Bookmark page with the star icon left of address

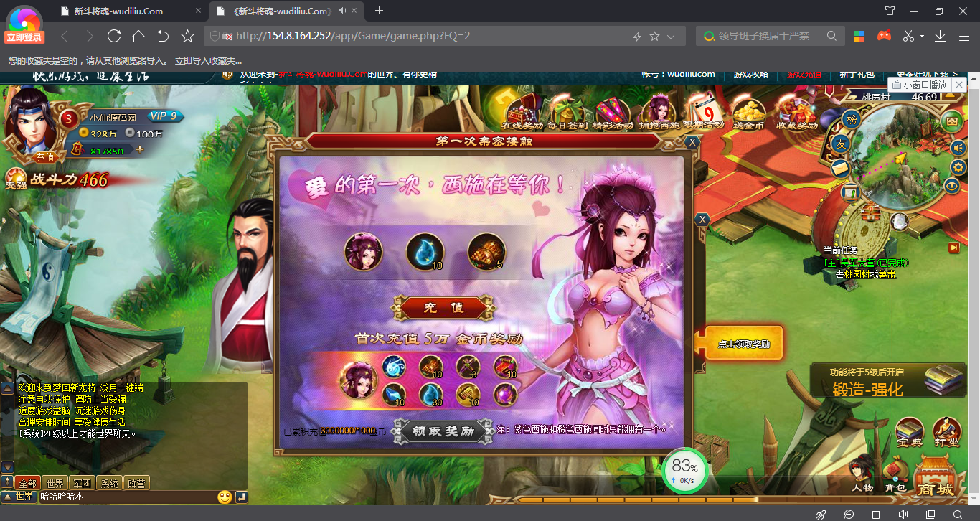(187, 36)
